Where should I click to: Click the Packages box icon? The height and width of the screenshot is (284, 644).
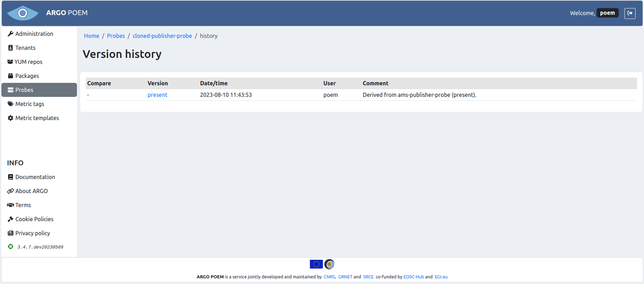(x=11, y=76)
